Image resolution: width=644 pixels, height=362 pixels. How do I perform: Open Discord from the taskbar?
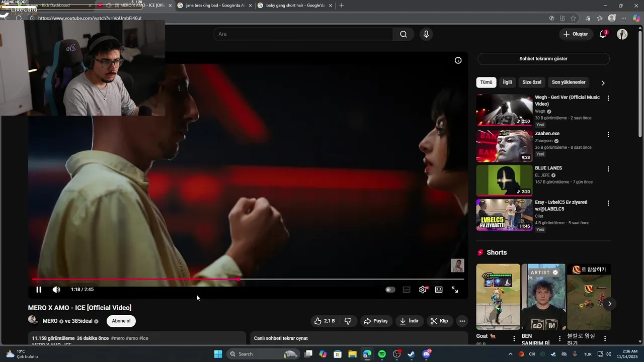click(426, 354)
